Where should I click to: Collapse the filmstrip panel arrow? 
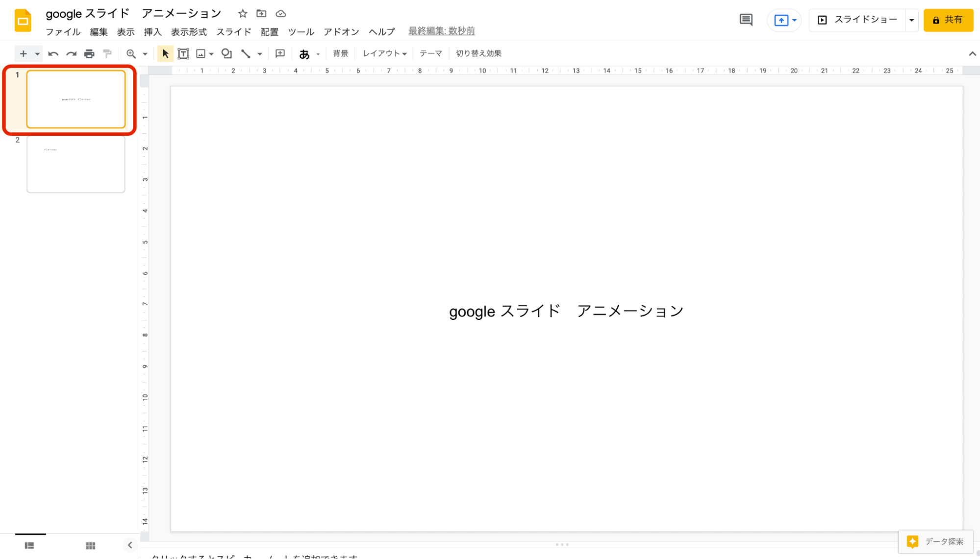click(130, 545)
